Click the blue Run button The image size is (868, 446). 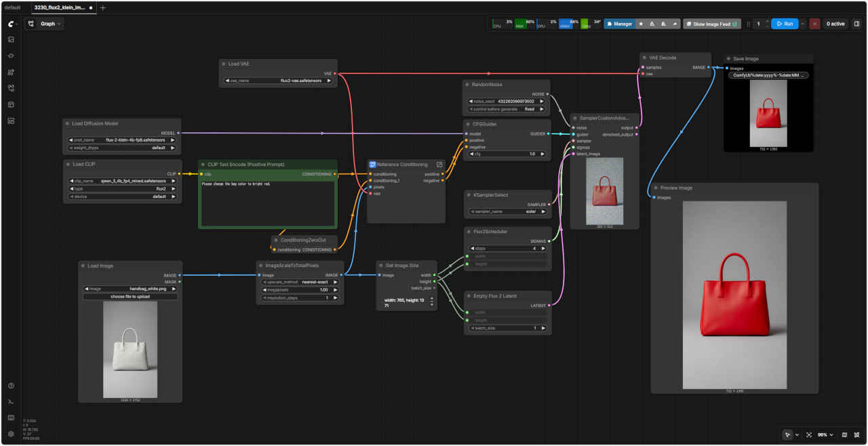pyautogui.click(x=784, y=24)
